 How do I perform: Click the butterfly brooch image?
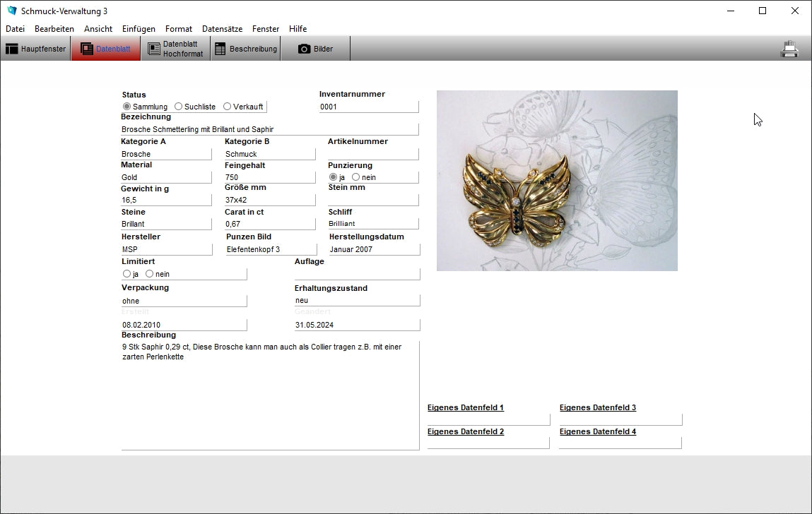pyautogui.click(x=557, y=181)
